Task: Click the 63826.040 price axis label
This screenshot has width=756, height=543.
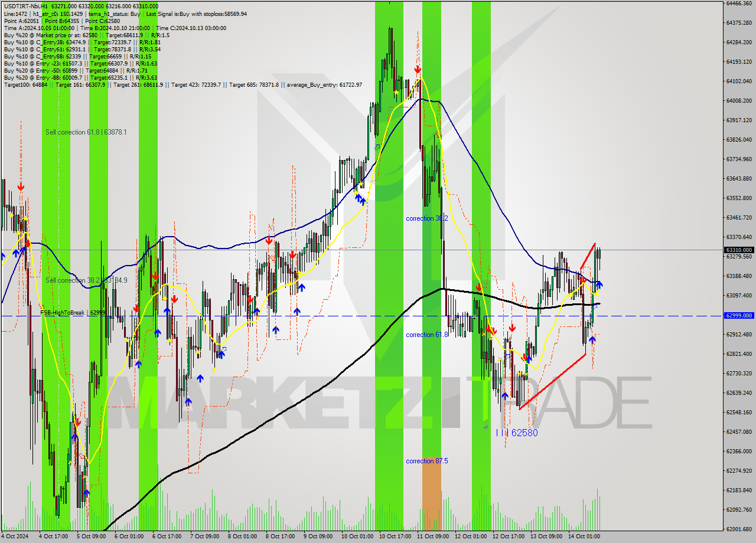Action: pyautogui.click(x=738, y=139)
